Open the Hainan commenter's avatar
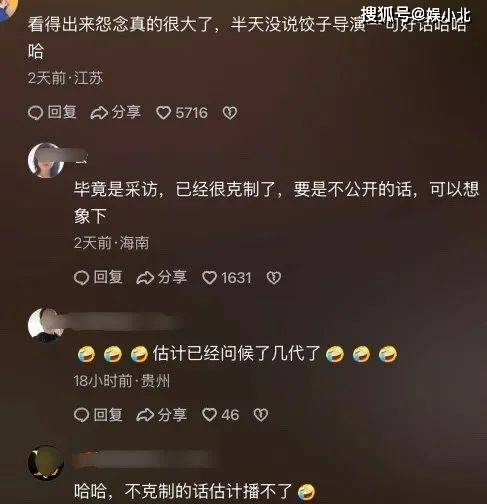 pyautogui.click(x=46, y=160)
